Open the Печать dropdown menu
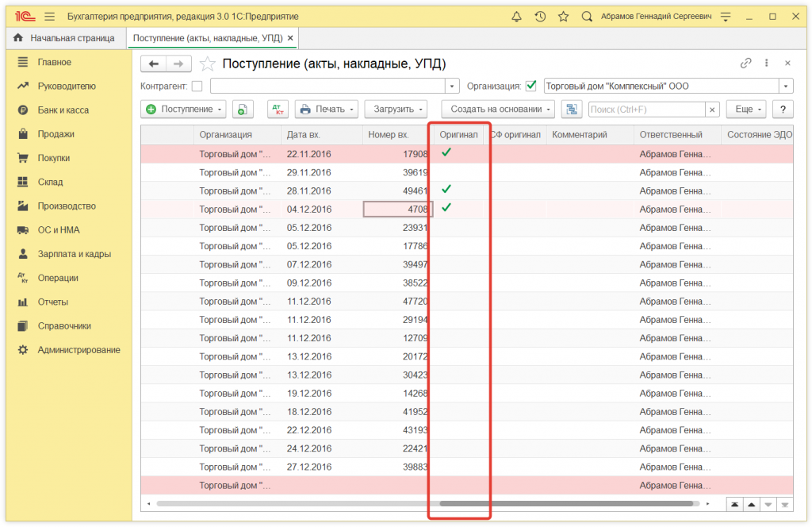812x527 pixels. tap(327, 109)
